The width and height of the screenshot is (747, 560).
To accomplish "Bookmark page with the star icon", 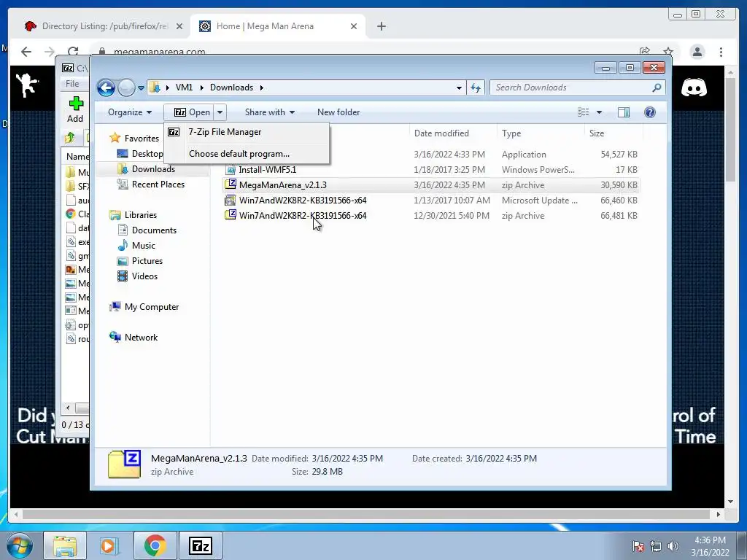I will point(668,52).
